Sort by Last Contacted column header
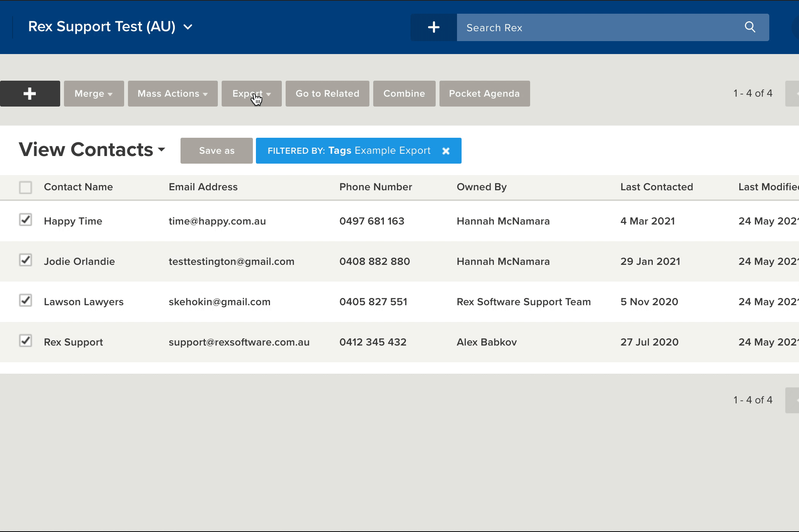 pyautogui.click(x=657, y=187)
